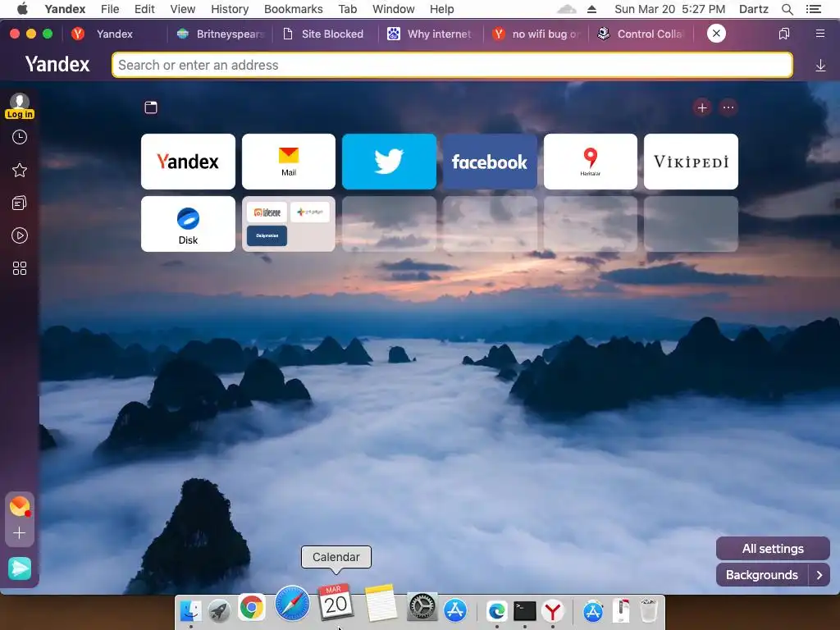Switch to the Britneyspears tab

pos(220,34)
